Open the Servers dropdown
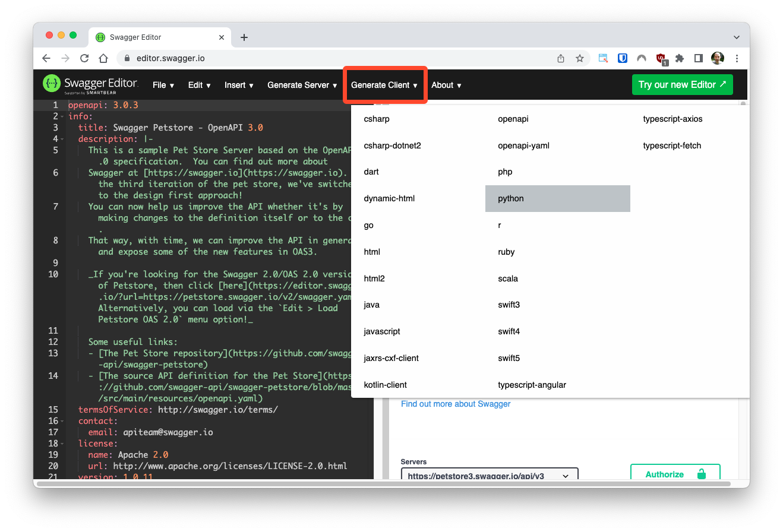 pos(490,474)
